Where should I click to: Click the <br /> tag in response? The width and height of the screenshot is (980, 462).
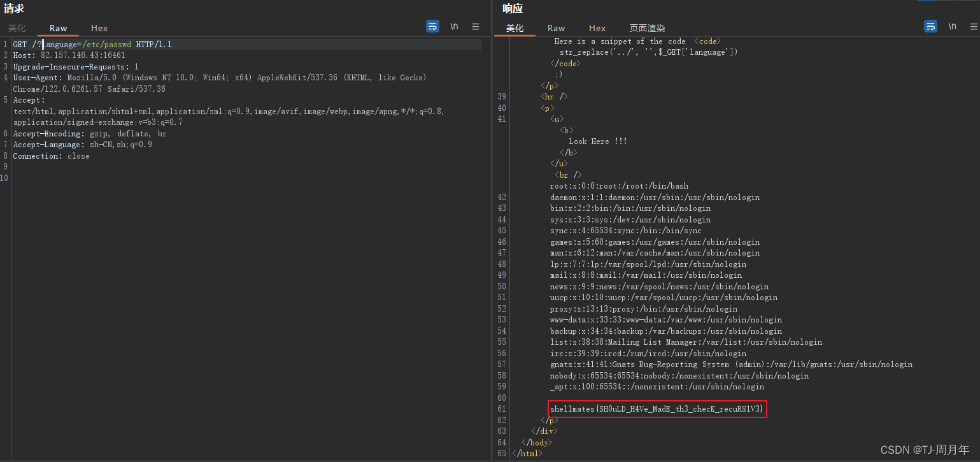click(x=568, y=175)
